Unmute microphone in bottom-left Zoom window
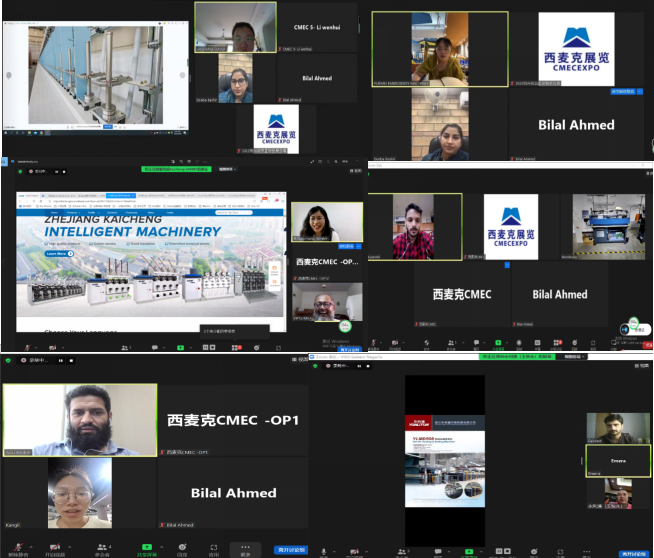Viewport: 654px width, 558px height. (18, 547)
